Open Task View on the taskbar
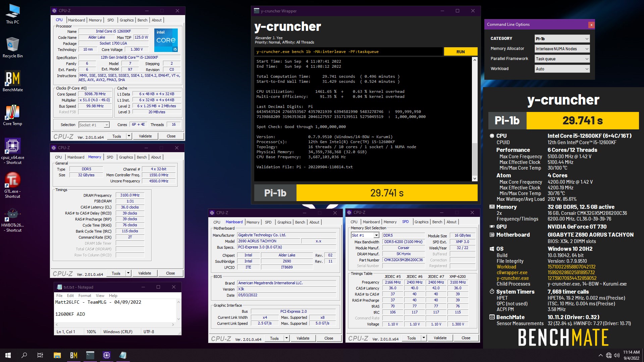 40,355
